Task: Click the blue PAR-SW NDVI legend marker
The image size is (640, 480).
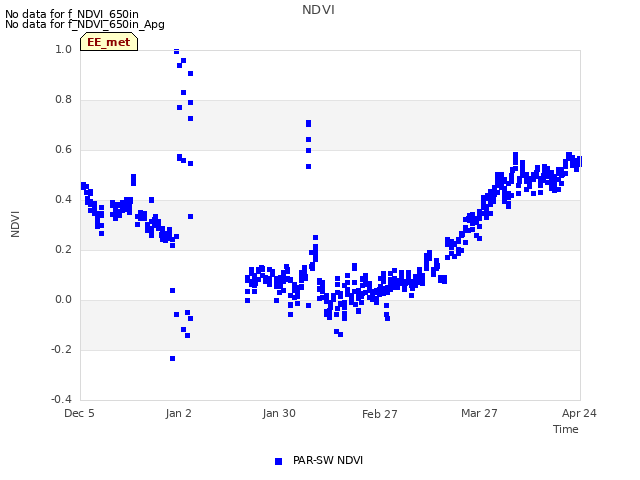Action: click(x=278, y=461)
